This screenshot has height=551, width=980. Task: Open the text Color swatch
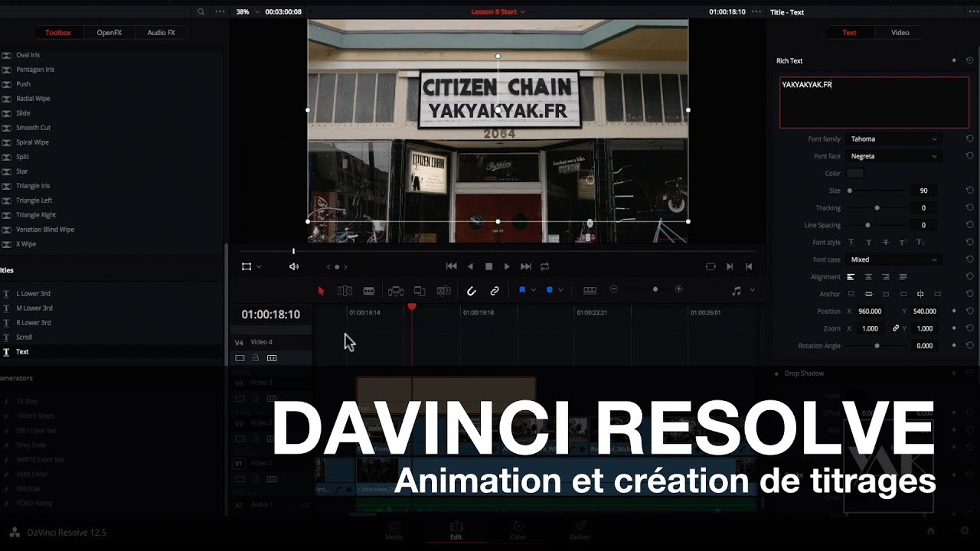tap(855, 174)
